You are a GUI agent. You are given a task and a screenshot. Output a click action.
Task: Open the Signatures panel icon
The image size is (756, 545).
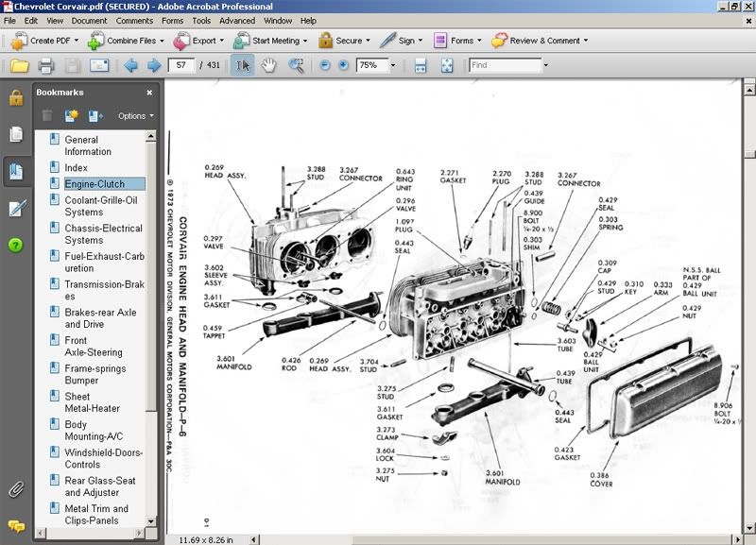pos(17,208)
